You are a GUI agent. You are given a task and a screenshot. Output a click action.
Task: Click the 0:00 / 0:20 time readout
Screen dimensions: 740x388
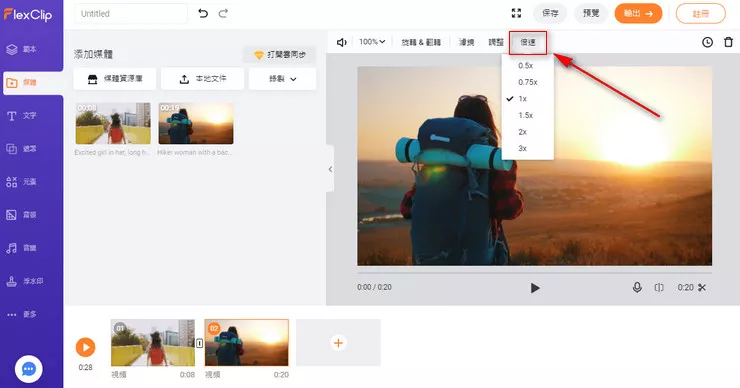(374, 287)
